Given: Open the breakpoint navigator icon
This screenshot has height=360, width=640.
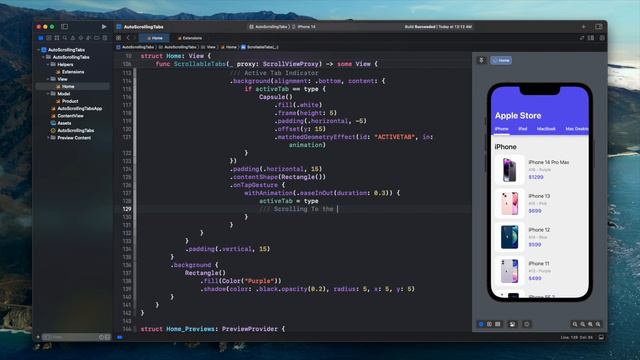Looking at the screenshot, I should point(97,38).
